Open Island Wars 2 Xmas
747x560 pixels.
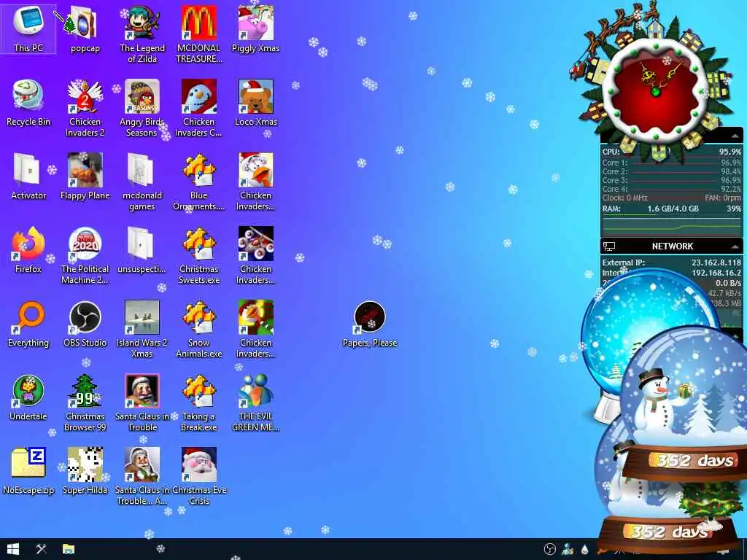(142, 329)
